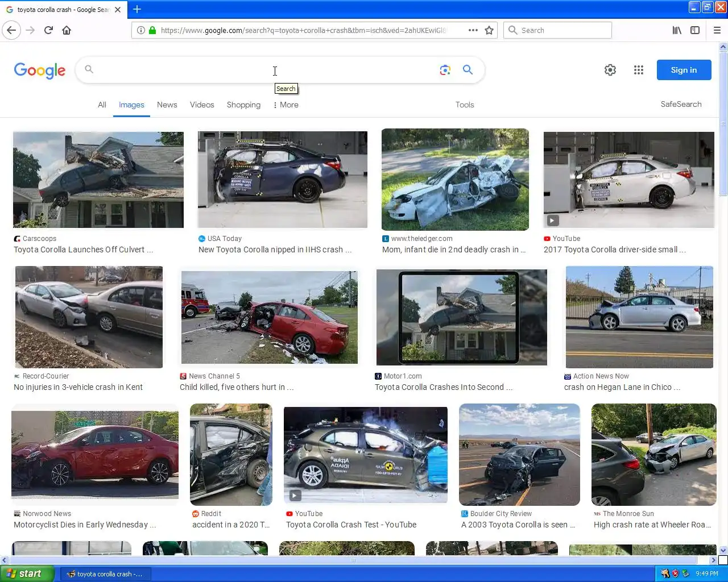
Task: Click the vertical scrollbar up arrow
Action: click(x=723, y=47)
